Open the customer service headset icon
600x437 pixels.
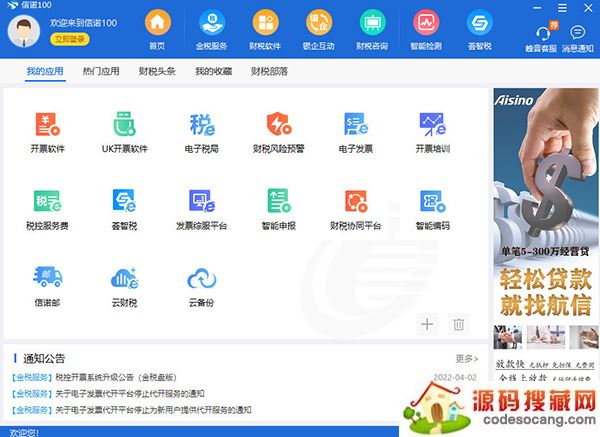click(x=542, y=34)
